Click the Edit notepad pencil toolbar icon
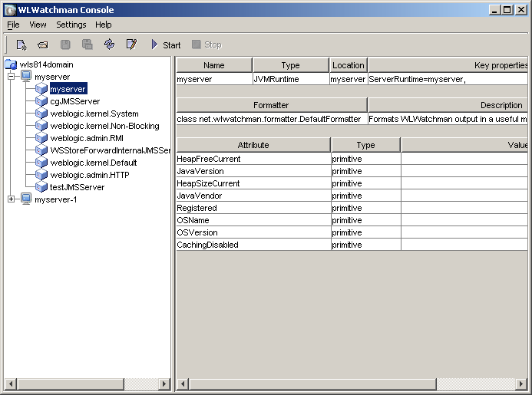 pos(131,45)
